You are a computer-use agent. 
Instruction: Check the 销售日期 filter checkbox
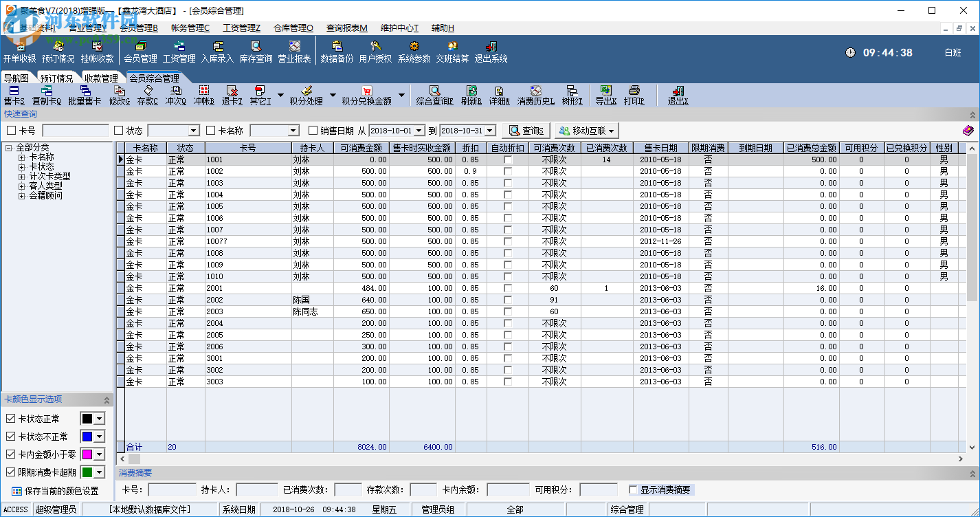pyautogui.click(x=313, y=131)
